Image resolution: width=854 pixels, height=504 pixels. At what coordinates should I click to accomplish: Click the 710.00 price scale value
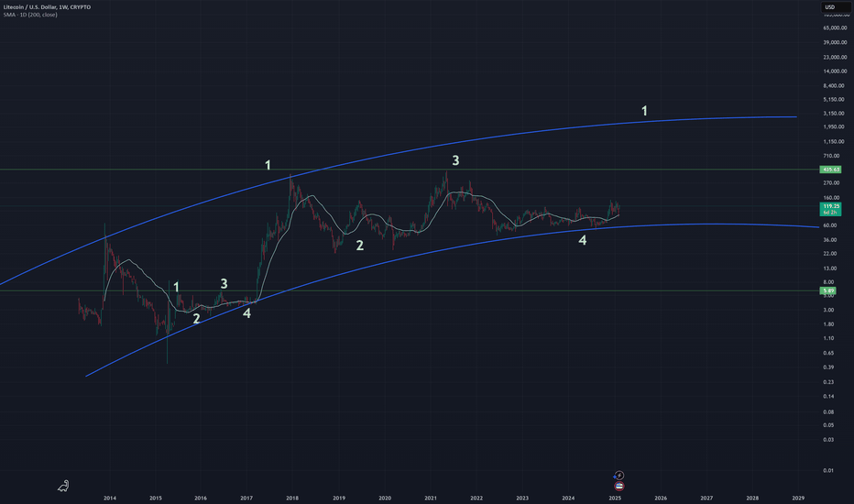coord(831,156)
